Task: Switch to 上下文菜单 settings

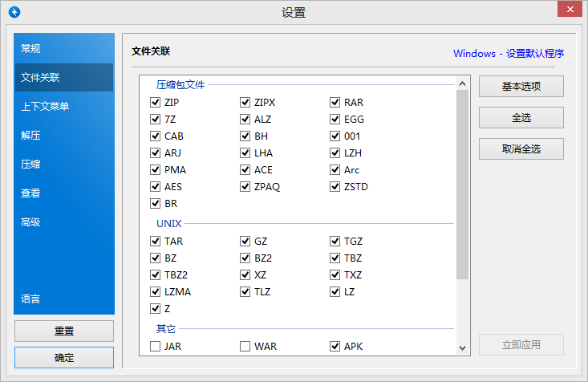Action: [x=63, y=106]
